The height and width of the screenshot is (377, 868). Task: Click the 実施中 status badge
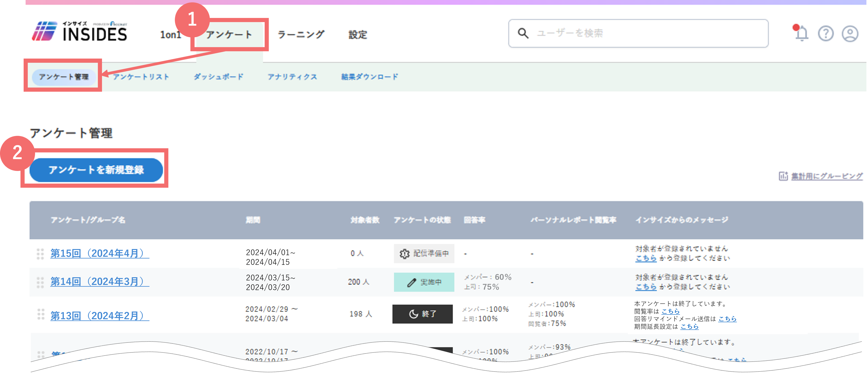click(424, 282)
